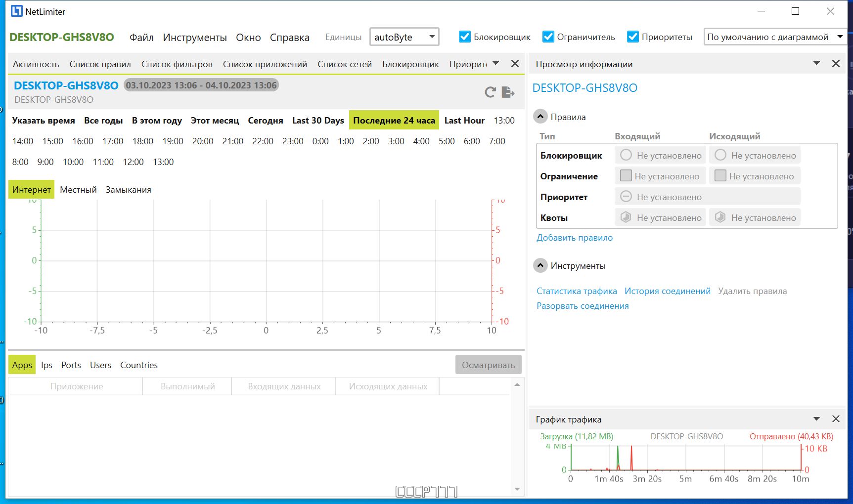Image resolution: width=853 pixels, height=504 pixels.
Task: Click the DESKTOP-GHS8V8O info panel title
Action: (584, 88)
